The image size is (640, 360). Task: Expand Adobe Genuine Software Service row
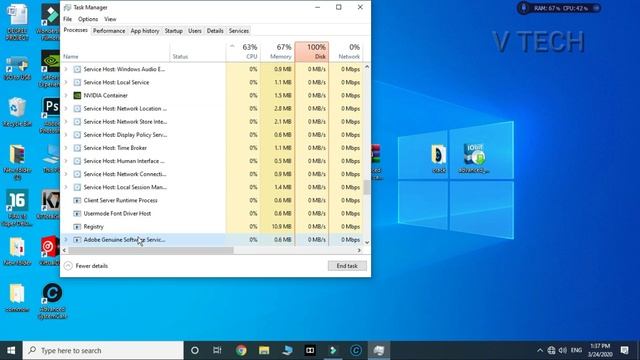pos(66,240)
